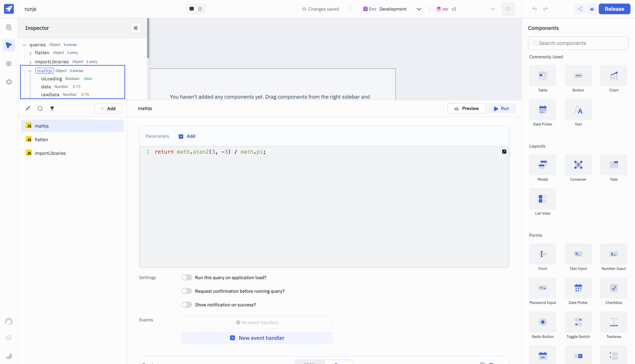Image resolution: width=635 pixels, height=364 pixels.
Task: Open the debugger bug icon in sidebar
Action: tap(9, 64)
